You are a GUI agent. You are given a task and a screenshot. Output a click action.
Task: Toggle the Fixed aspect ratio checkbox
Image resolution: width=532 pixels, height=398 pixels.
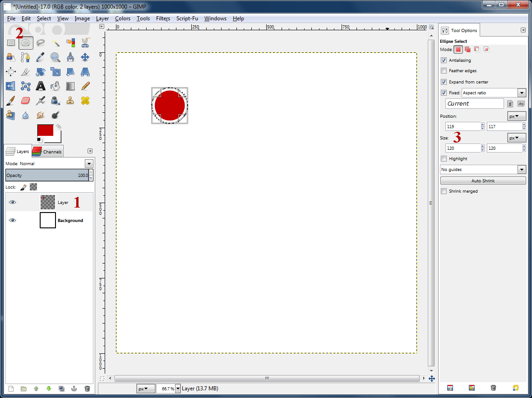click(x=444, y=93)
